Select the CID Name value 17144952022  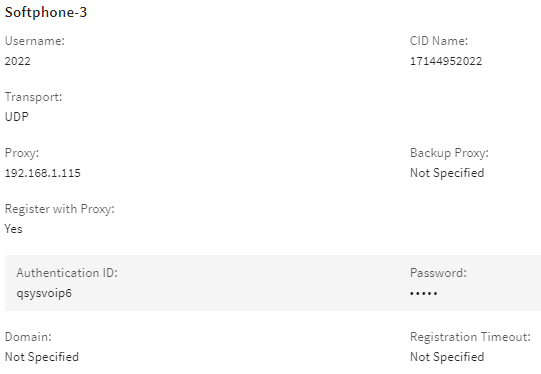[x=446, y=61]
